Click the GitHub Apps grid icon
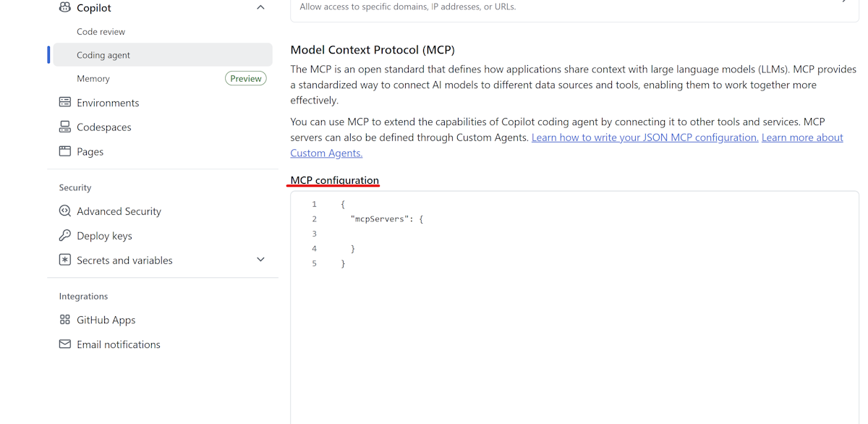Image resolution: width=868 pixels, height=424 pixels. [65, 320]
